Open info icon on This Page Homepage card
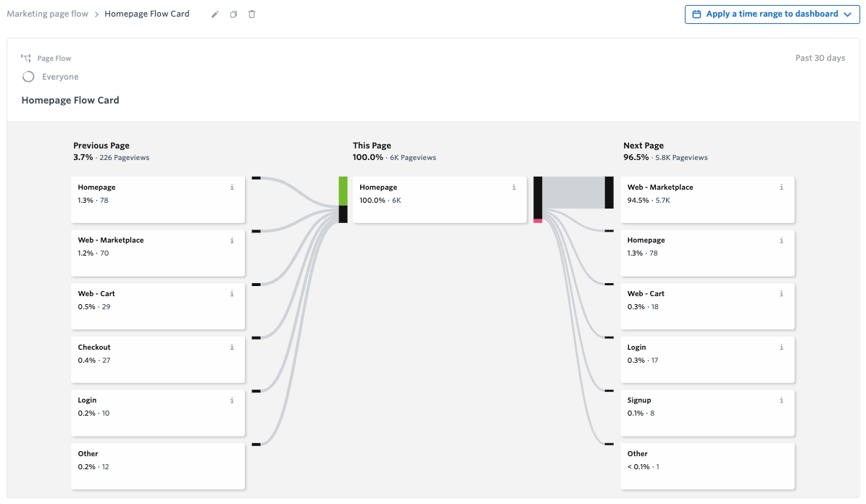The image size is (866, 504). coord(514,188)
